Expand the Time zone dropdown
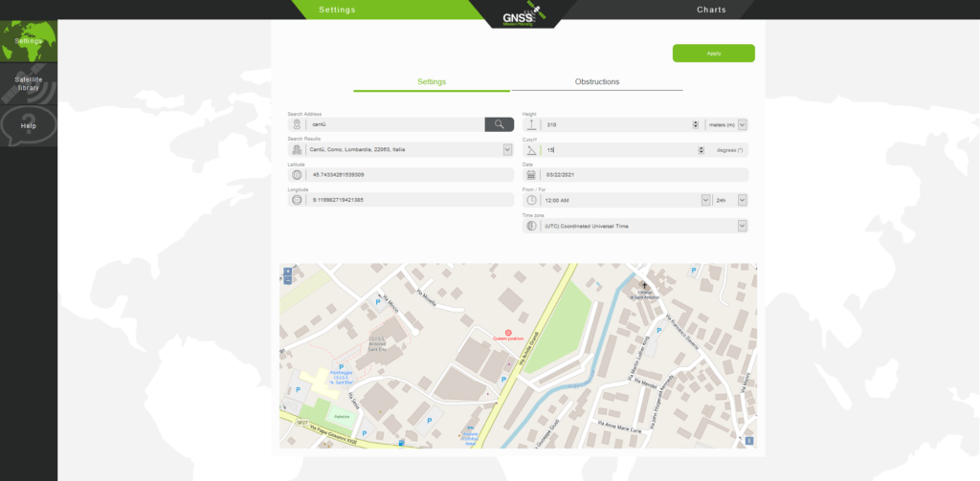Image resolution: width=980 pixels, height=481 pixels. 742,226
